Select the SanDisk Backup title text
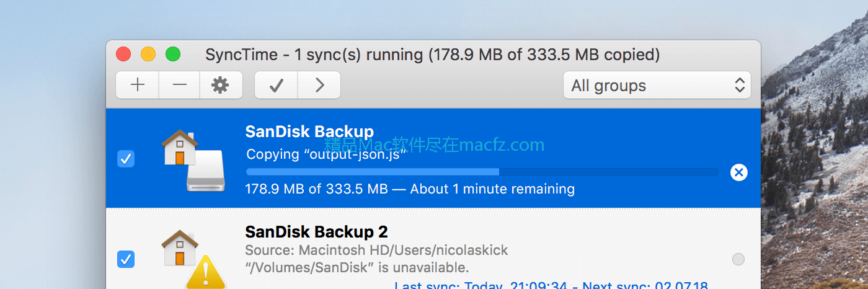868x289 pixels. 309,131
